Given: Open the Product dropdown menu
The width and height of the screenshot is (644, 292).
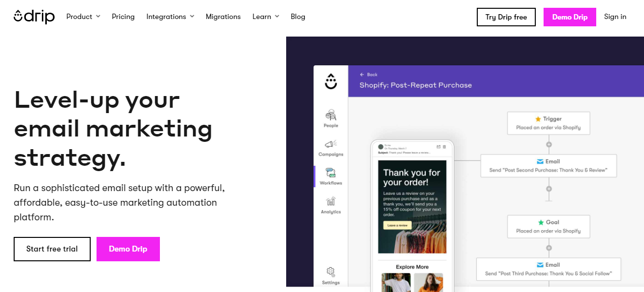Looking at the screenshot, I should 83,17.
